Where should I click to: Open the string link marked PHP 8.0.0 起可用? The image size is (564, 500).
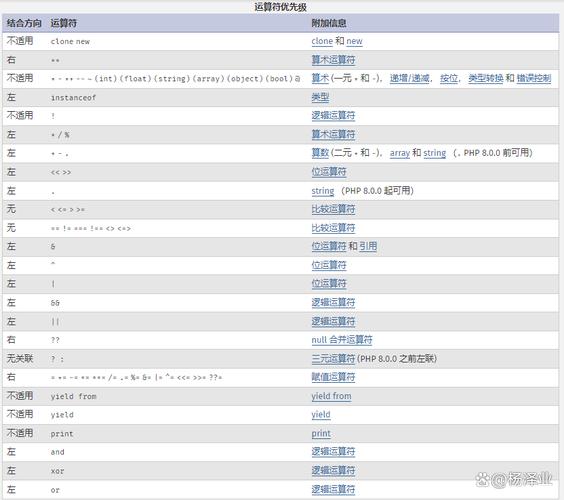tap(323, 191)
